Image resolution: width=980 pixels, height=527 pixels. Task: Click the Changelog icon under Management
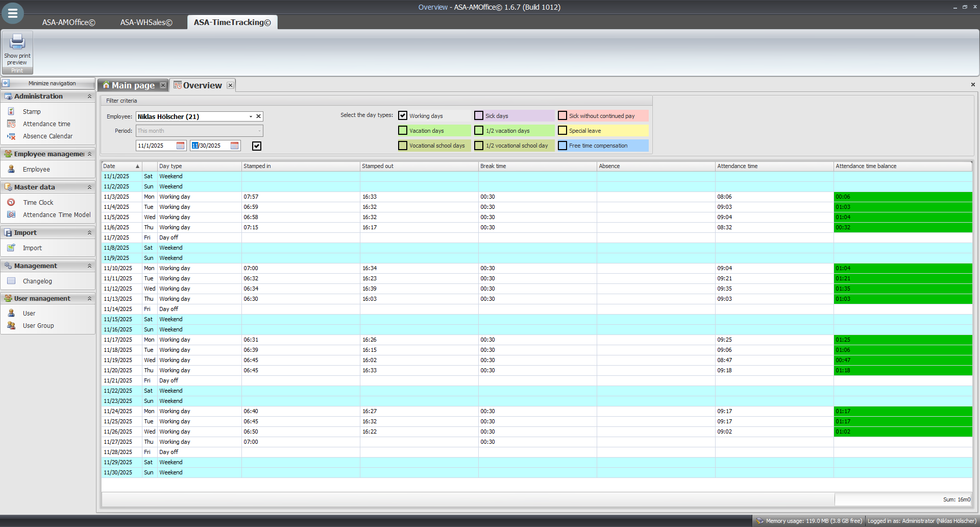tap(11, 281)
